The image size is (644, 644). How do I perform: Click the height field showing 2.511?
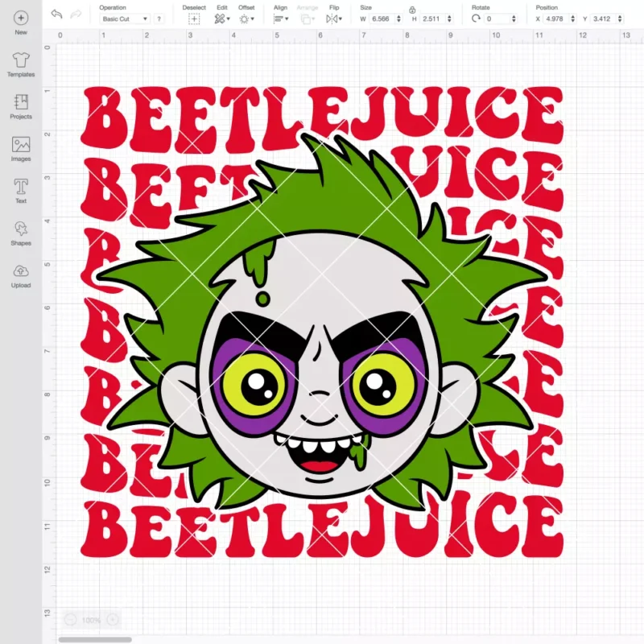point(432,19)
